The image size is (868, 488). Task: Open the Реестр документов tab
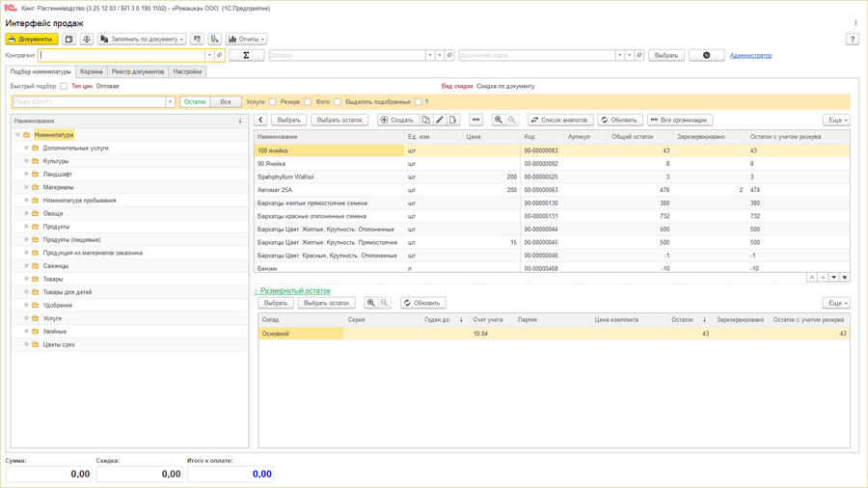pyautogui.click(x=138, y=71)
